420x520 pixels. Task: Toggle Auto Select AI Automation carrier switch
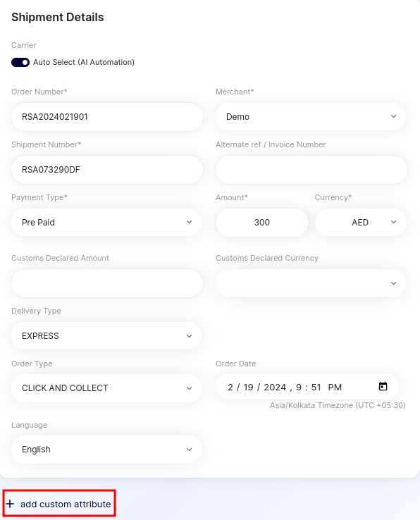(20, 62)
